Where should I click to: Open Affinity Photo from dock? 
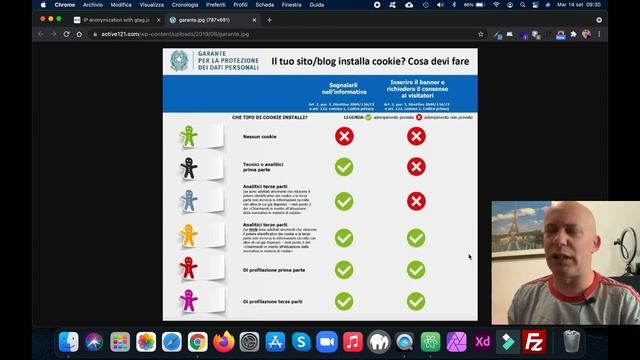click(456, 342)
